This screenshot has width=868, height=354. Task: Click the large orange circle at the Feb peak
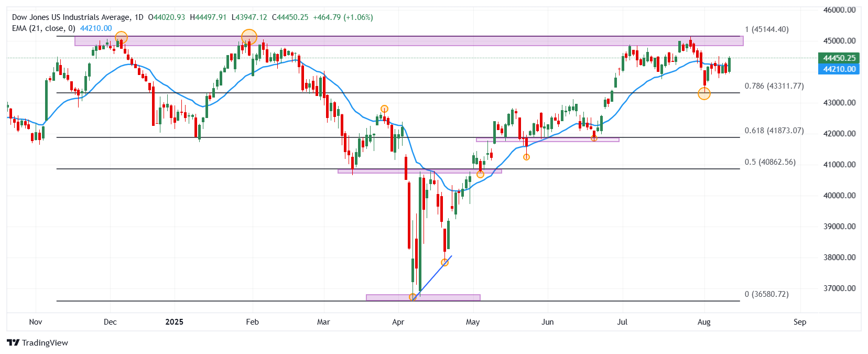[249, 37]
